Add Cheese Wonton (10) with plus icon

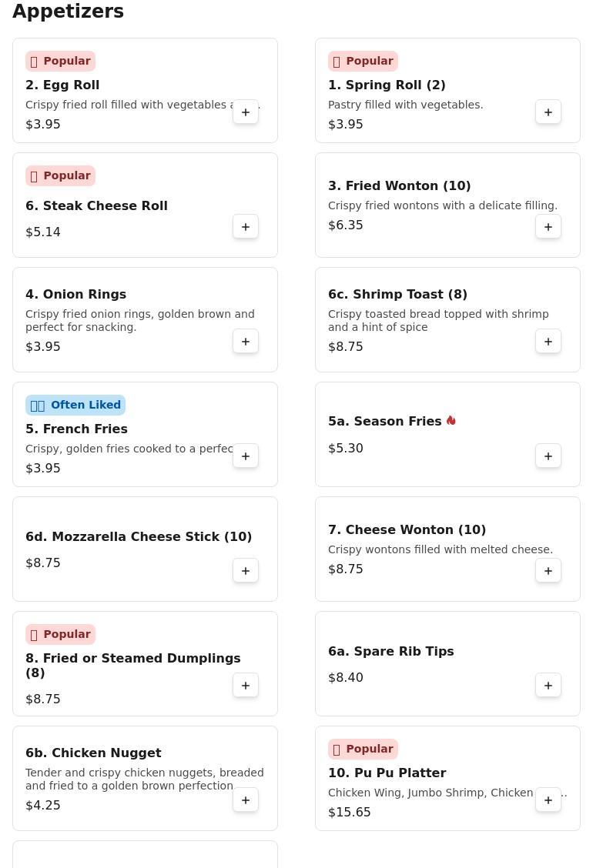point(548,570)
